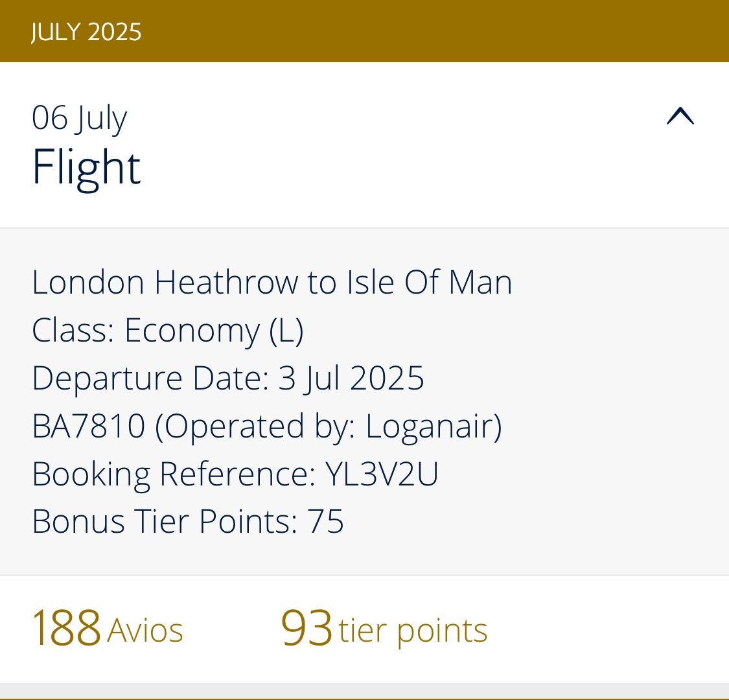Viewport: 729px width, 700px height.
Task: Click the Bonus Tier Points: 75 line
Action: (187, 522)
